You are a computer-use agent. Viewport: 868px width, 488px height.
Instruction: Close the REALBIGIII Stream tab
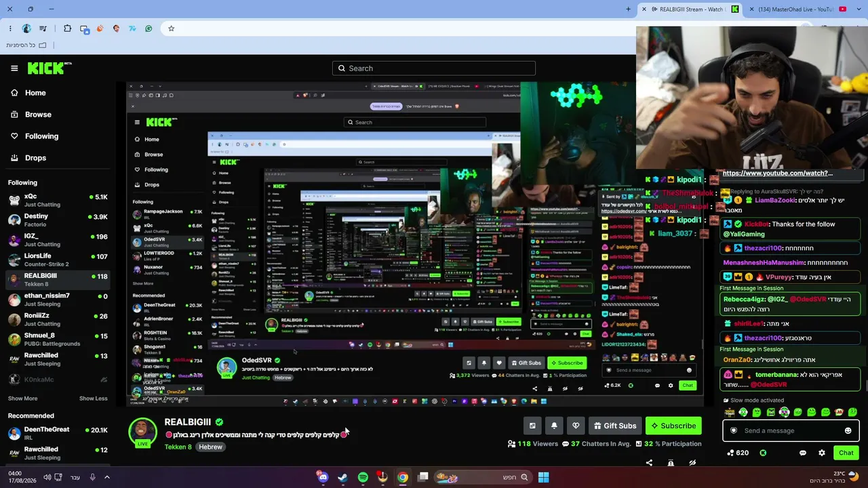click(x=644, y=9)
